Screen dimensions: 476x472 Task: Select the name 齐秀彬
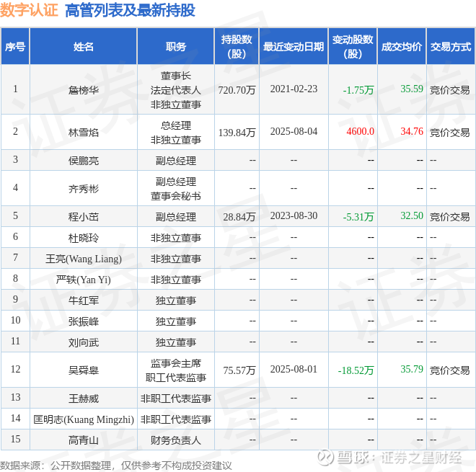pyautogui.click(x=84, y=189)
